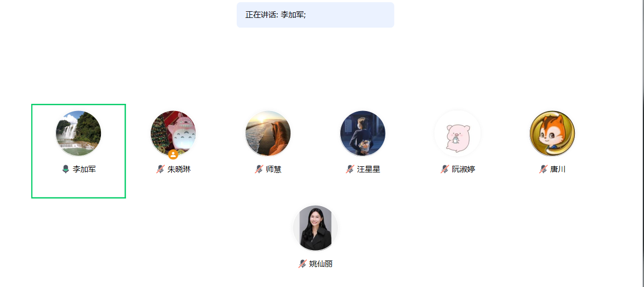Image resolution: width=644 pixels, height=287 pixels.
Task: Select 李加军's waterfall avatar
Action: tap(78, 133)
